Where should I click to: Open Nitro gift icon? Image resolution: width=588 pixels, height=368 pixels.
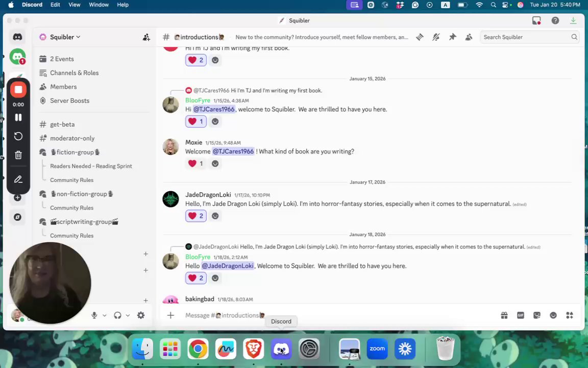point(504,315)
